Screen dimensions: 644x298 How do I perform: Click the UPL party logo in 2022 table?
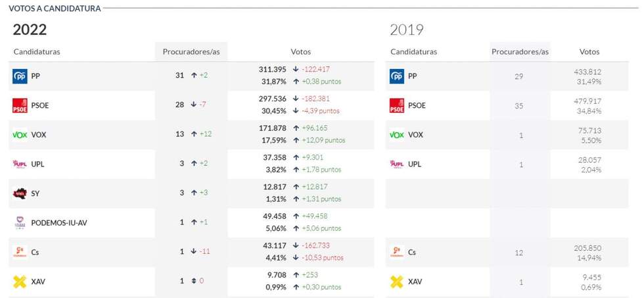point(20,164)
